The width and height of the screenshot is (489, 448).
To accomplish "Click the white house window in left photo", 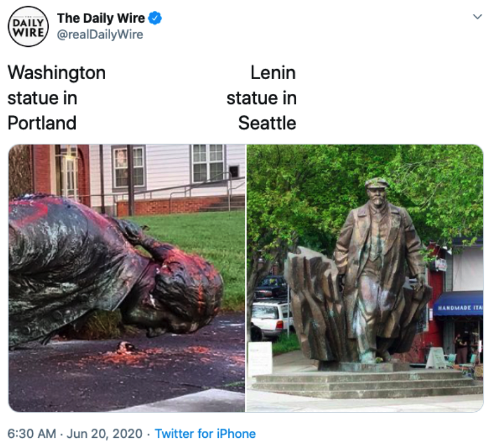I will (x=207, y=163).
